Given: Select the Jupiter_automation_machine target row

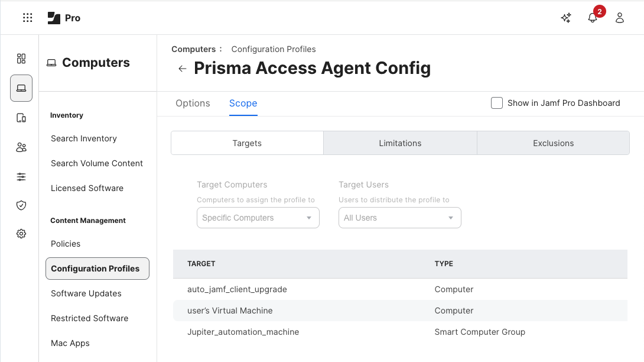Looking at the screenshot, I should coord(243,332).
